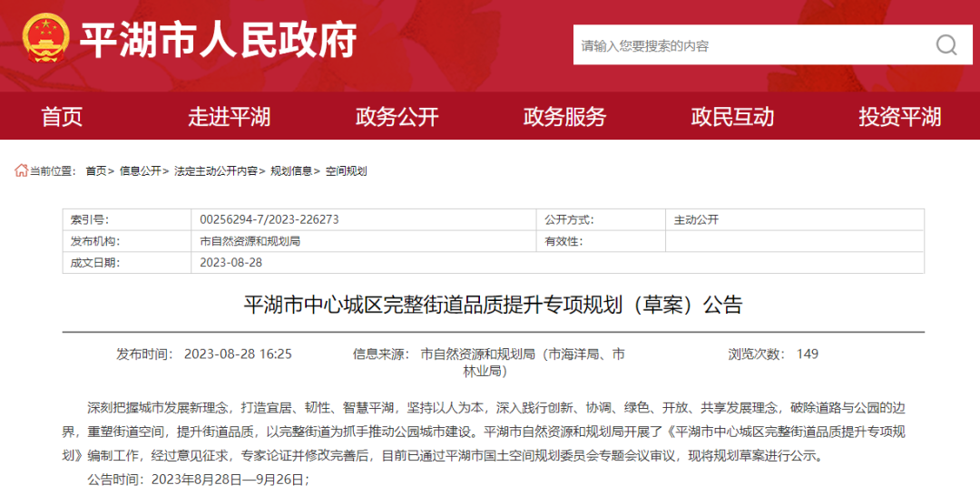The image size is (980, 495).
Task: Click the 平湖市人民政府 site title
Action: pos(218,40)
